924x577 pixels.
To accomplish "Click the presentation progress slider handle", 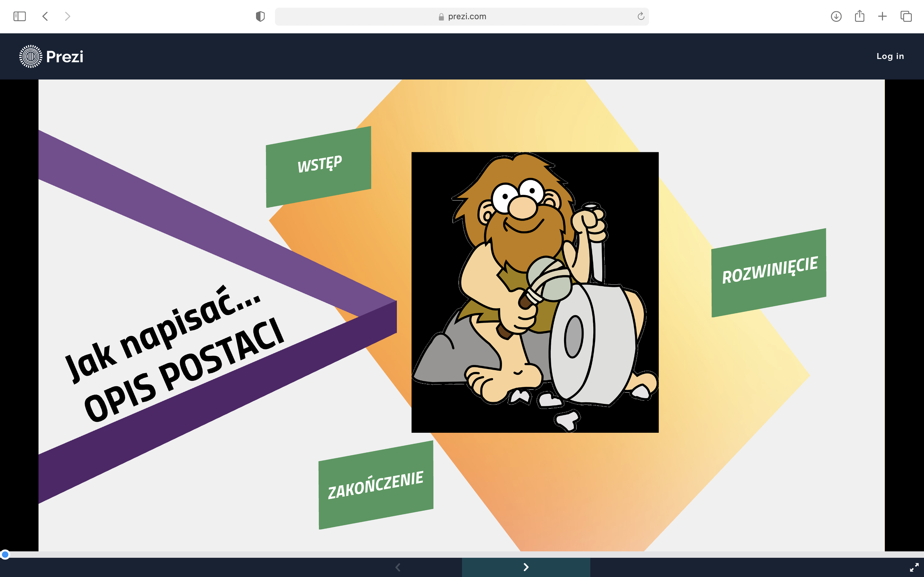I will pos(5,554).
